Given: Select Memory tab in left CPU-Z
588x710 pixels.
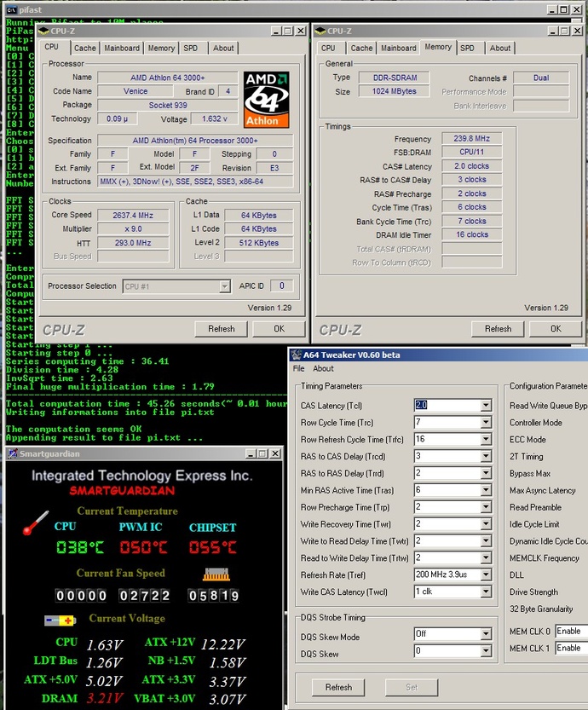Looking at the screenshot, I should click(x=161, y=48).
